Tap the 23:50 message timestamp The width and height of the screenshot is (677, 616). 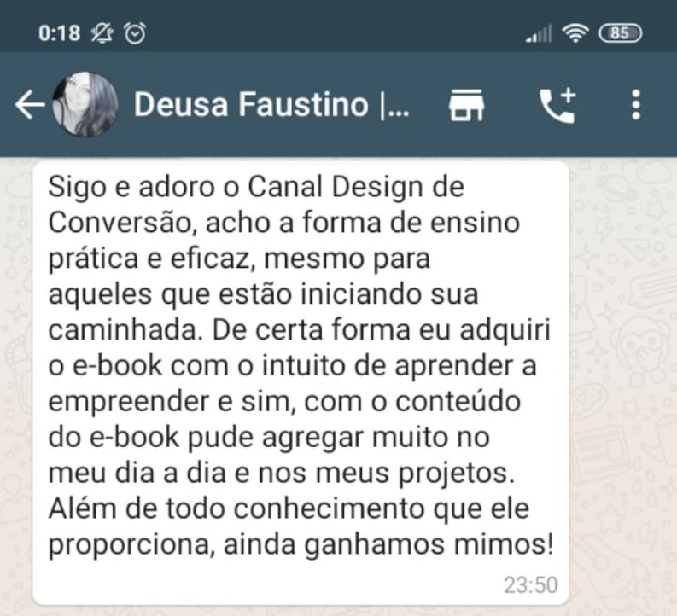click(531, 585)
